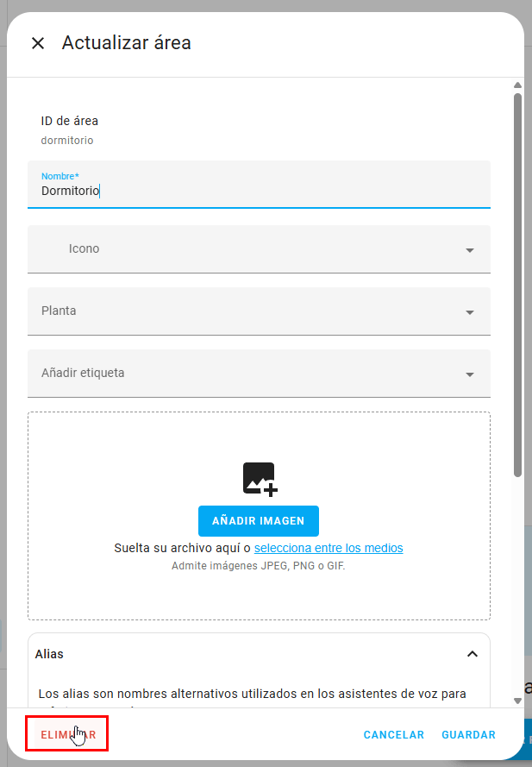
Task: Click the arrow in the Añadir etiqueta field
Action: coord(470,374)
